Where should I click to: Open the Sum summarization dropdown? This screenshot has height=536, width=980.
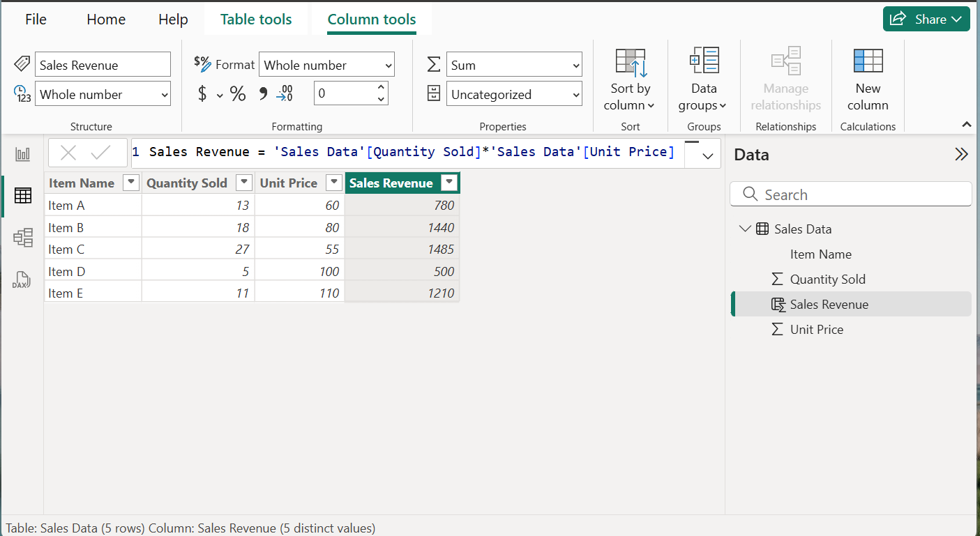click(514, 66)
